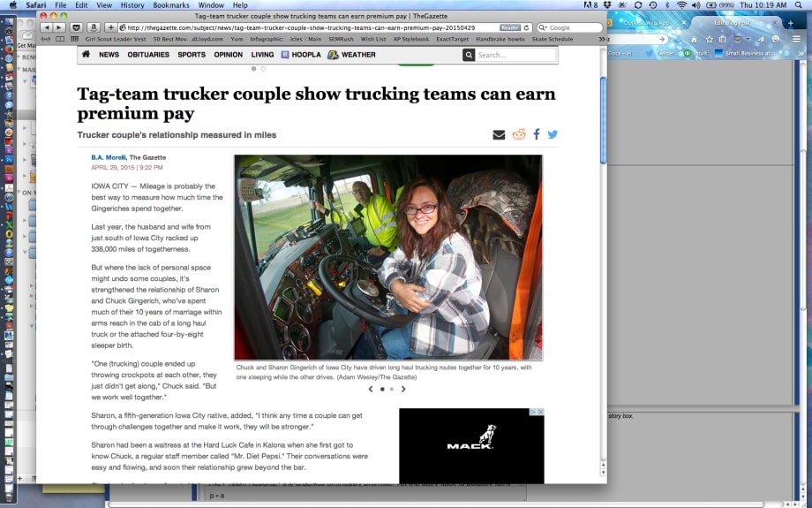This screenshot has width=812, height=508.
Task: Toggle Safari Reader view button
Action: pyautogui.click(x=509, y=27)
